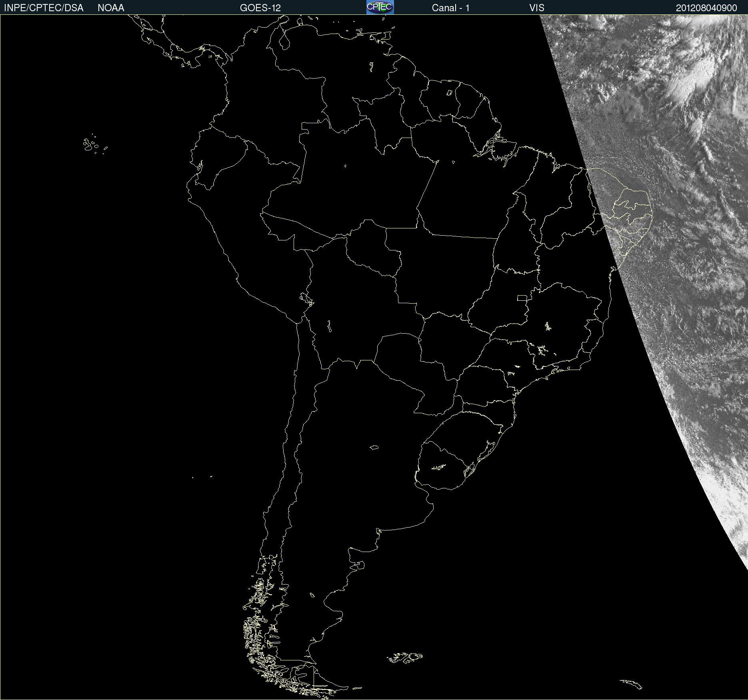Click the VIS channel label
The width and height of the screenshot is (748, 700).
(537, 8)
